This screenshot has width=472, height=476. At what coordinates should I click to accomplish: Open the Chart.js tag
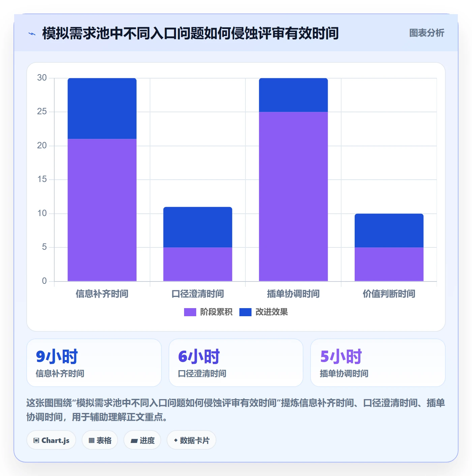51,440
